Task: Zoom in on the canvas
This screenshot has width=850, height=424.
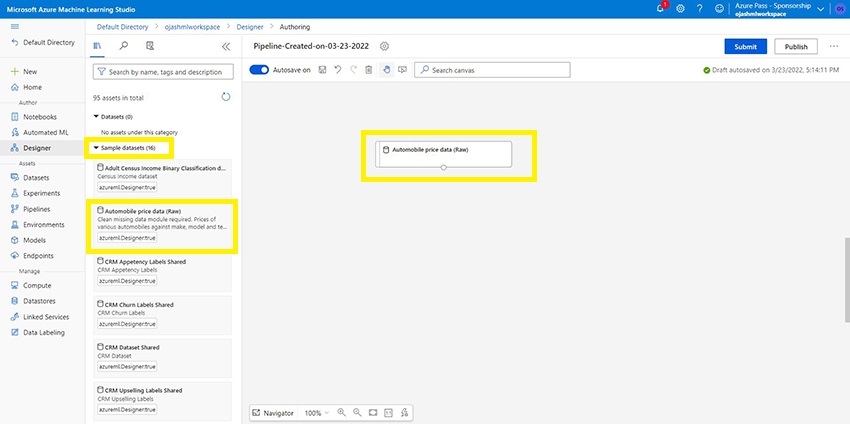Action: click(342, 413)
